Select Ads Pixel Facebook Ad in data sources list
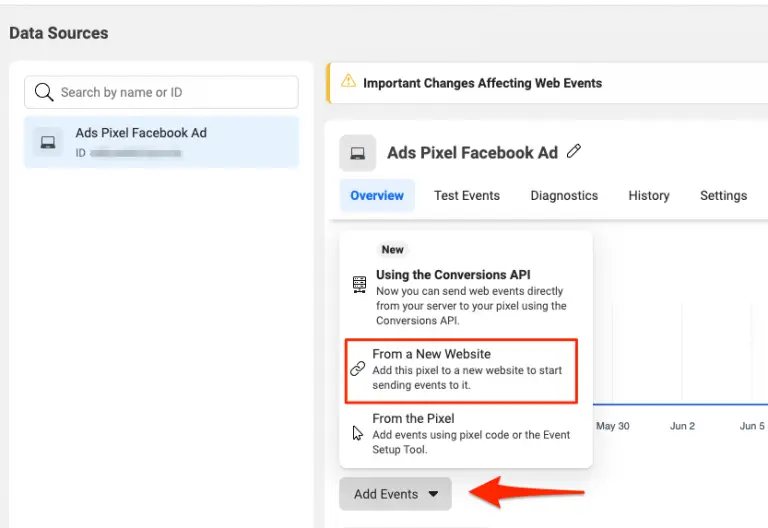 click(x=161, y=142)
